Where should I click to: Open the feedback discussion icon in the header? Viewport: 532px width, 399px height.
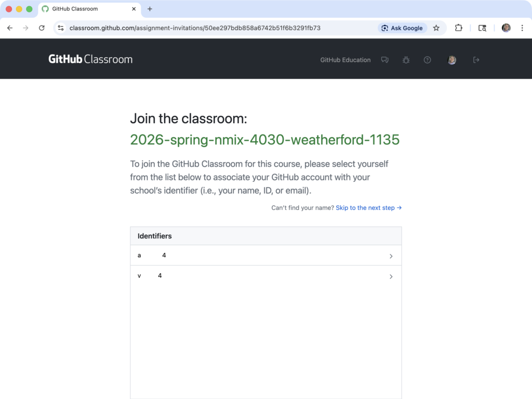click(384, 60)
